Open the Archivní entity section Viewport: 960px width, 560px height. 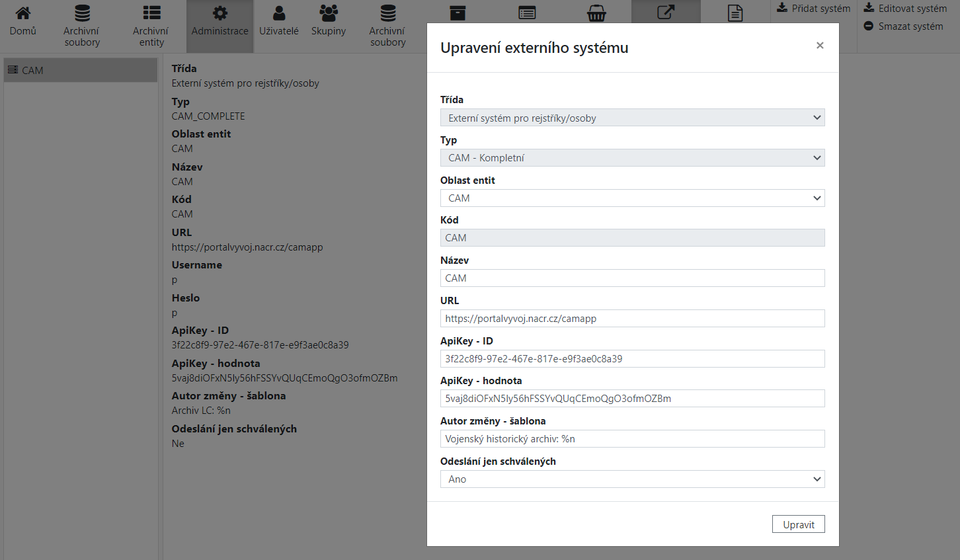click(x=151, y=24)
